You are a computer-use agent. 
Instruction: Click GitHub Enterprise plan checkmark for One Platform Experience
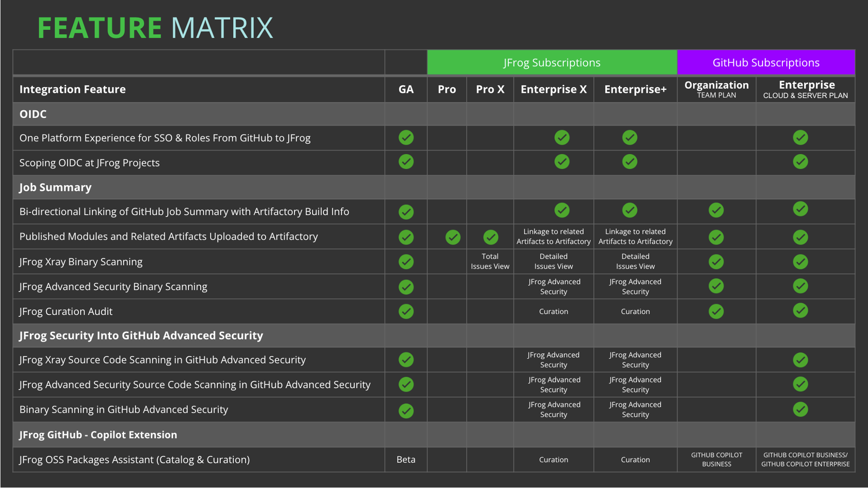pos(800,138)
